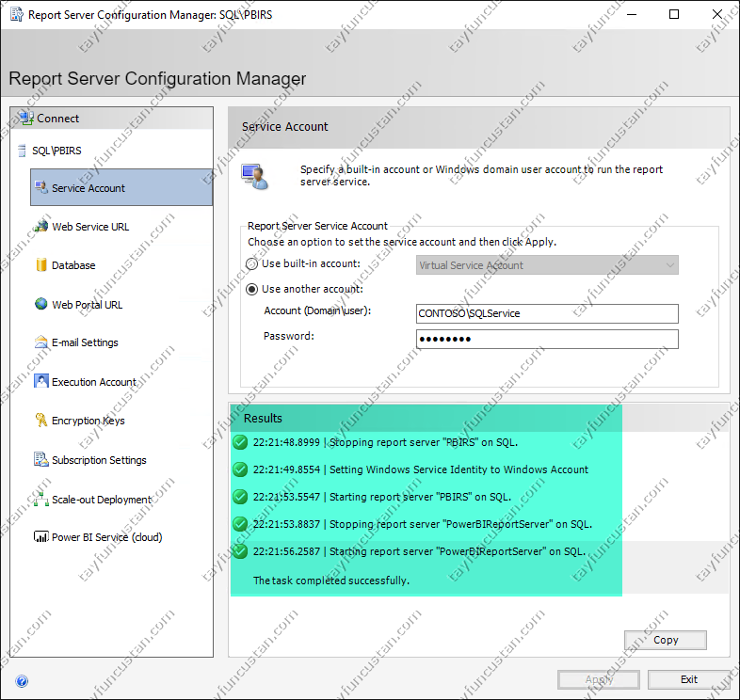
Task: Click the Execution Account icon
Action: pos(41,381)
